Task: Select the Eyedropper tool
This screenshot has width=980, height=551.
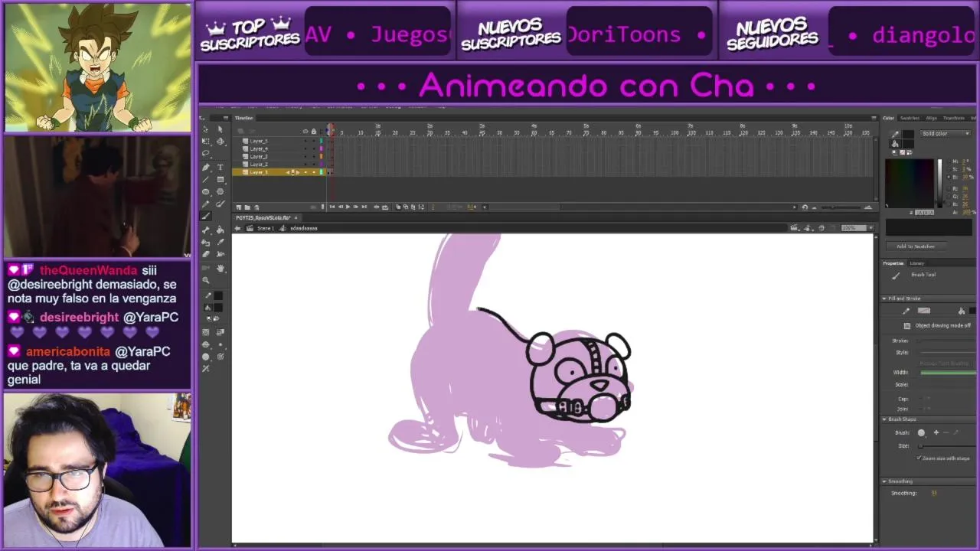Action: point(220,243)
